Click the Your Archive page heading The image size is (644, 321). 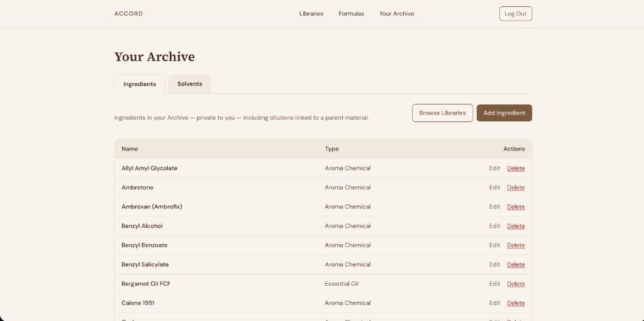(x=155, y=57)
